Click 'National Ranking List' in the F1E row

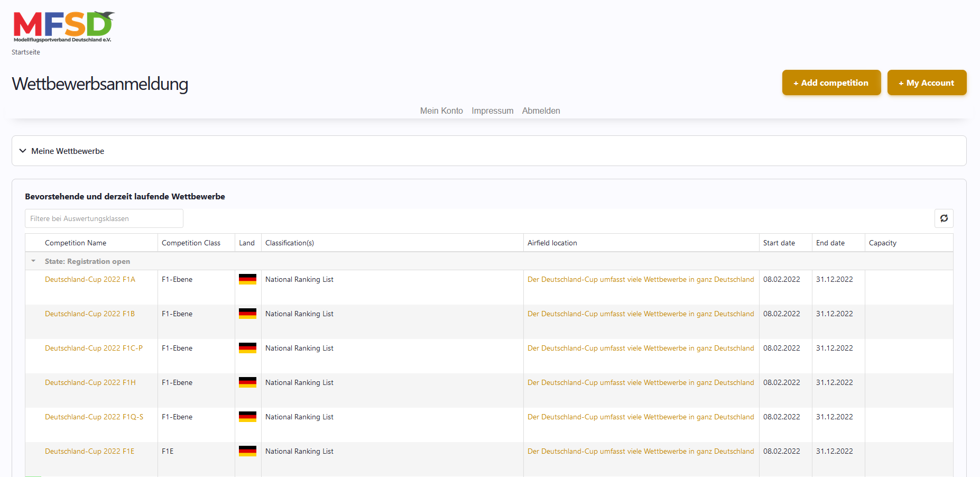[299, 451]
